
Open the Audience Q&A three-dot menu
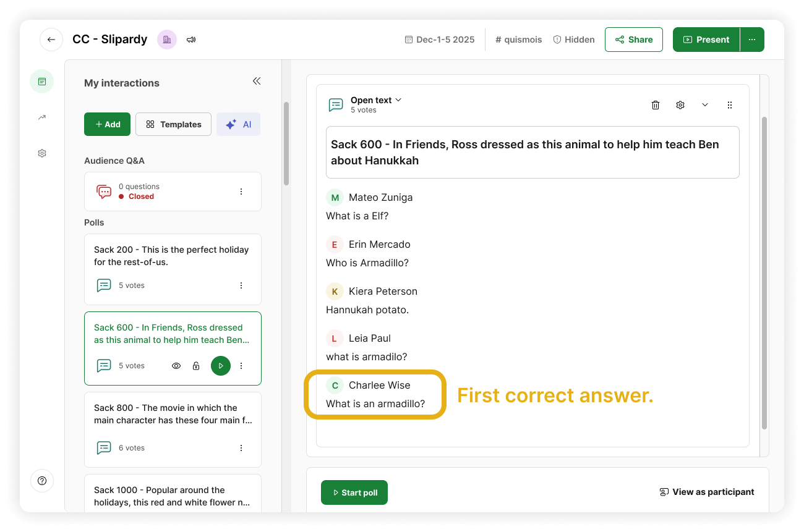click(241, 192)
